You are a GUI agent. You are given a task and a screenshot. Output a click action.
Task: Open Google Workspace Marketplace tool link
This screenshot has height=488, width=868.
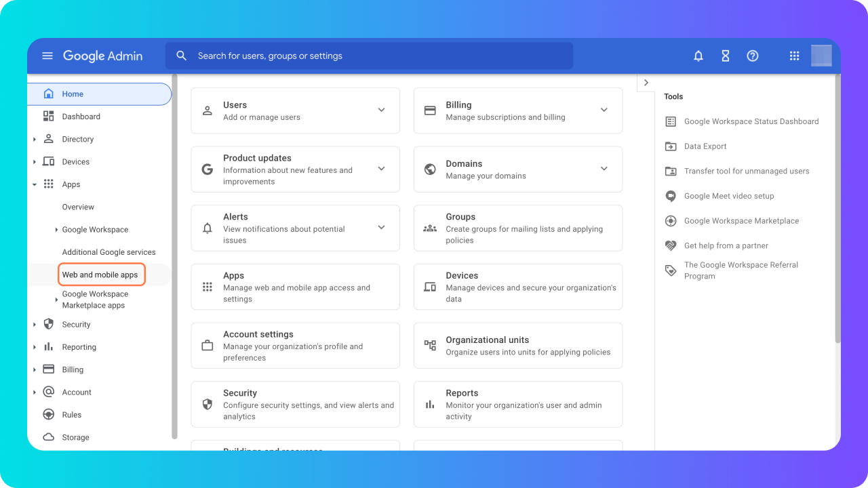741,221
